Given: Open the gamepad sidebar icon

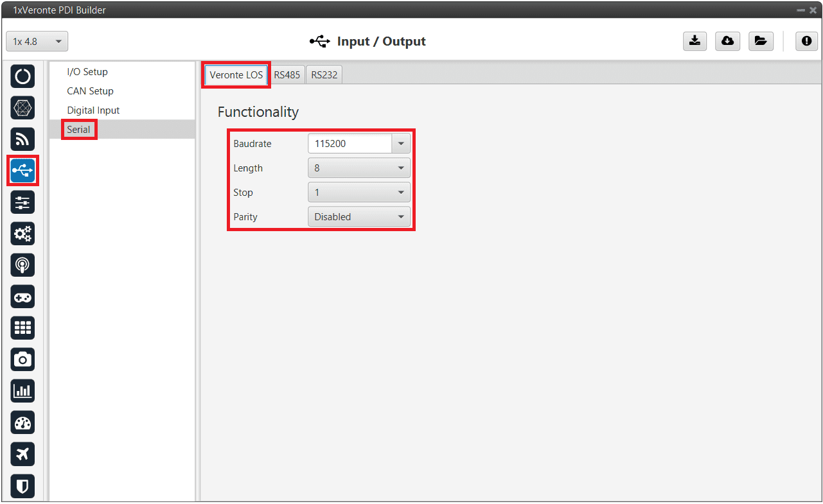Looking at the screenshot, I should click(22, 297).
